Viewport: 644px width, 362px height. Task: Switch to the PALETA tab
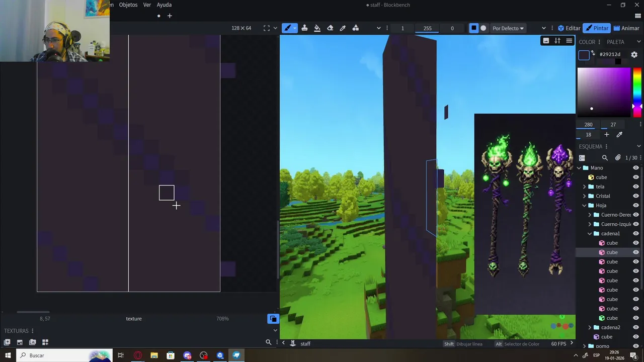click(615, 42)
